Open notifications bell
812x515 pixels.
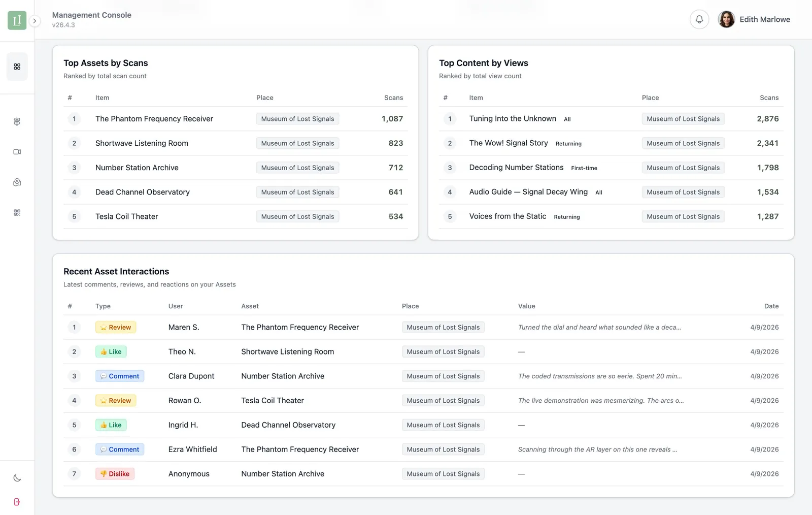699,19
